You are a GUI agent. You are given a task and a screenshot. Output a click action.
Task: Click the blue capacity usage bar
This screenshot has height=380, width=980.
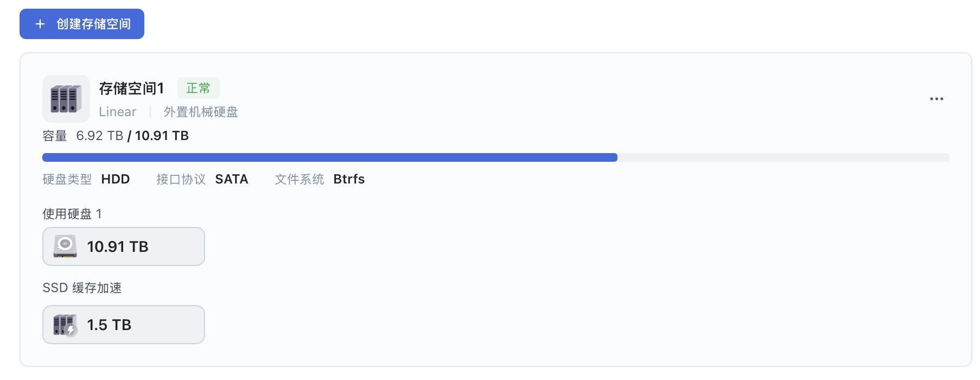pyautogui.click(x=330, y=157)
